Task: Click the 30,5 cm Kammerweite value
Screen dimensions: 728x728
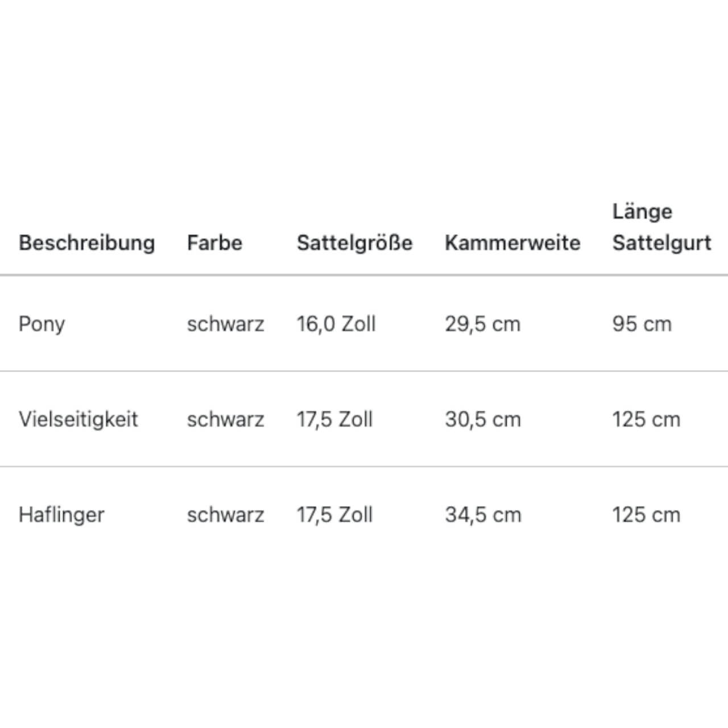Action: [483, 420]
